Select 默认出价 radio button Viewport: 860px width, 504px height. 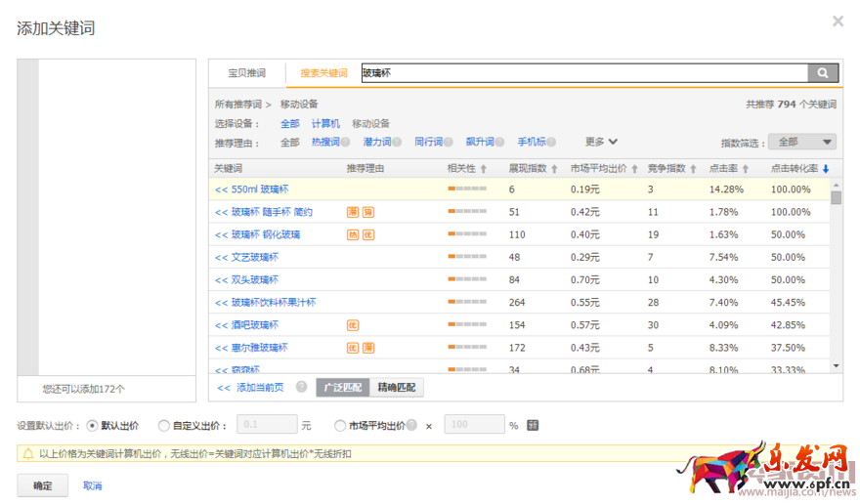pos(93,426)
